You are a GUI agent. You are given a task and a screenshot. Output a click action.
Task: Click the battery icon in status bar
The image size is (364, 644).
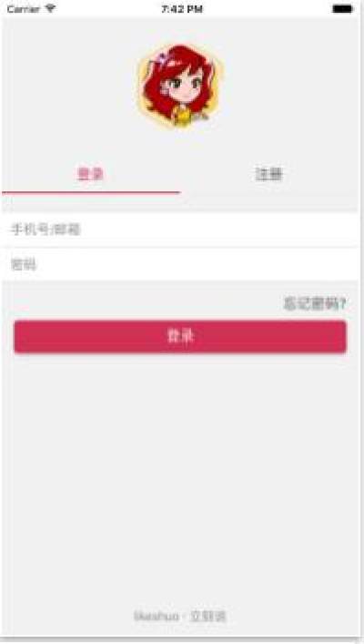click(342, 8)
